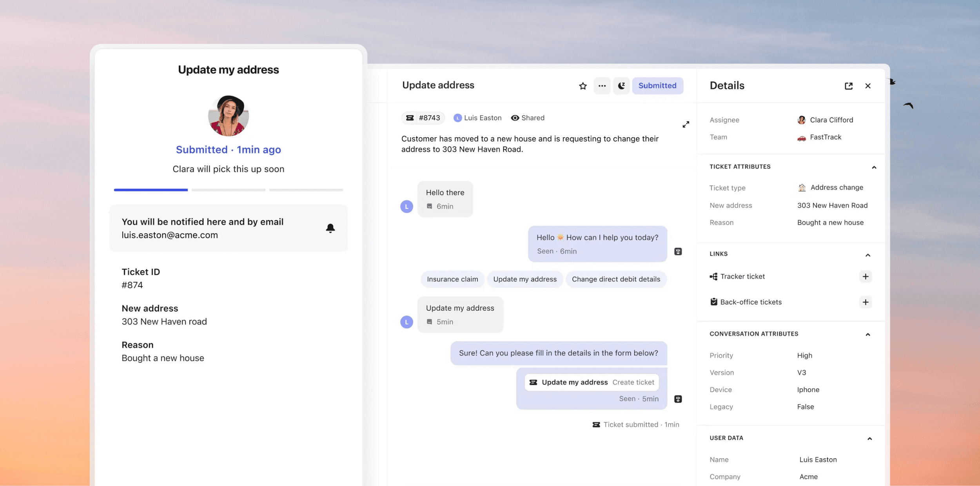The image size is (980, 486).
Task: Click Luis Easton's avatar beside 'Hello there'
Action: [x=407, y=206]
